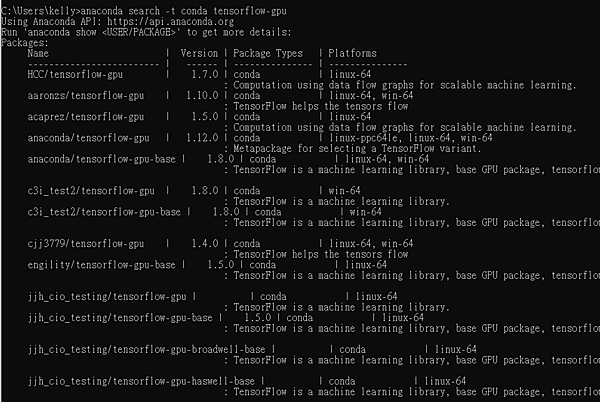The width and height of the screenshot is (600, 402).
Task: Click c3i_test2/tensorflow-gpu package name
Action: point(91,191)
